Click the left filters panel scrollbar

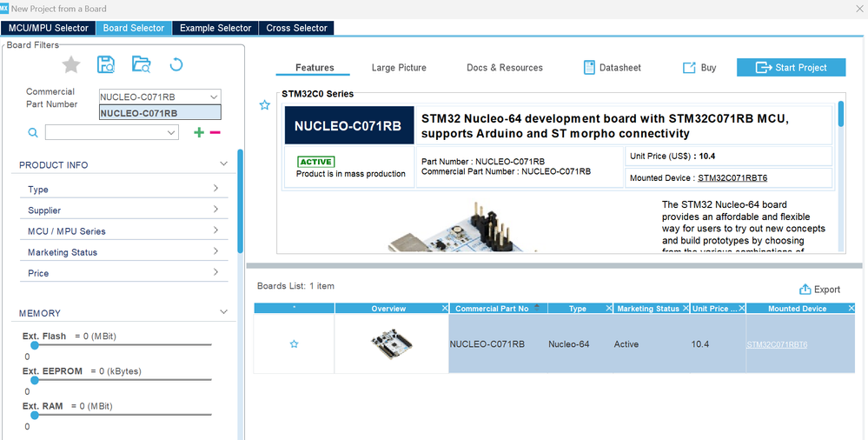(x=241, y=201)
